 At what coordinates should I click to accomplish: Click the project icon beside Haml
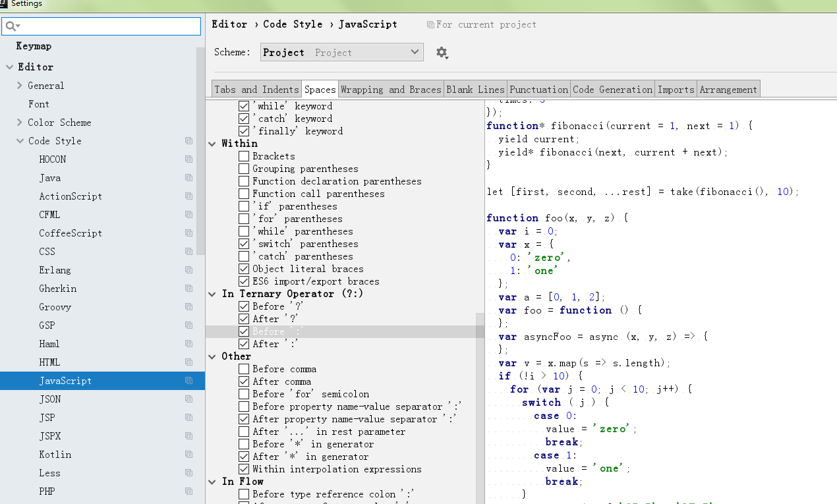point(188,344)
